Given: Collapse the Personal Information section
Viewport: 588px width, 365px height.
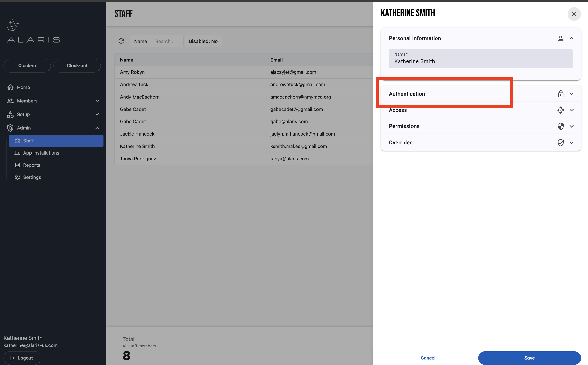Looking at the screenshot, I should point(571,38).
